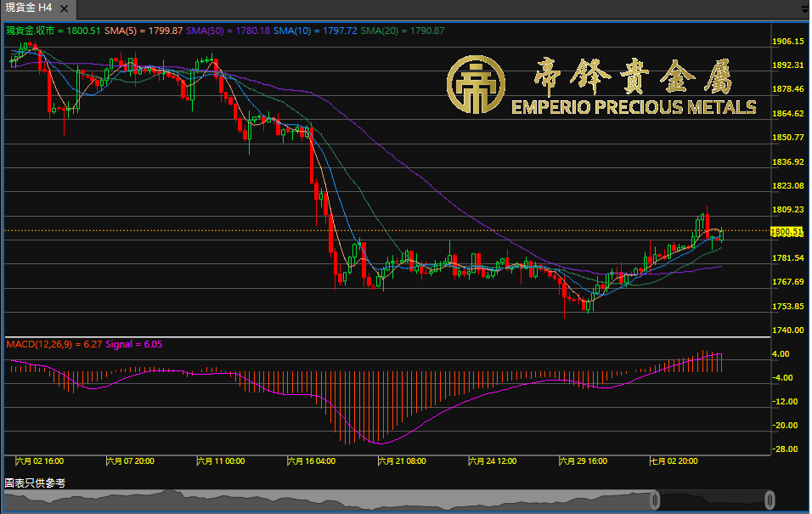Viewport: 812px width, 514px height.
Task: Open the tab list dropdown arrow at top right
Action: pos(805,10)
